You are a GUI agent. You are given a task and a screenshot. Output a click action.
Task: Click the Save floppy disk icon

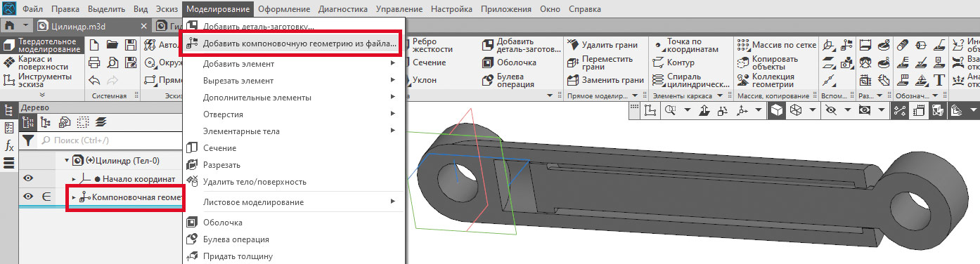click(x=130, y=45)
